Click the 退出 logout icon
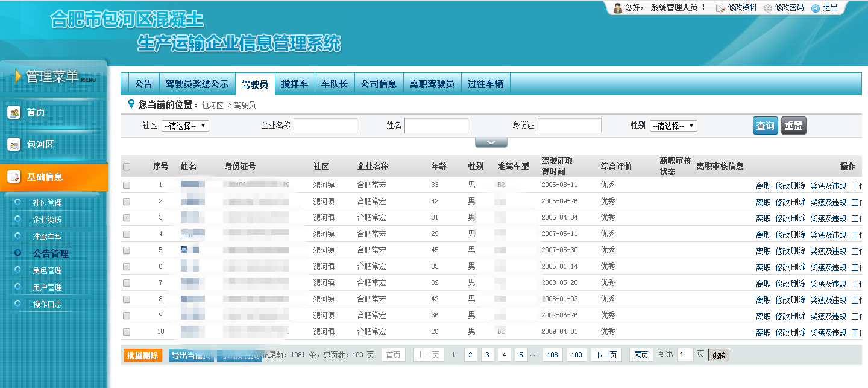 point(816,8)
